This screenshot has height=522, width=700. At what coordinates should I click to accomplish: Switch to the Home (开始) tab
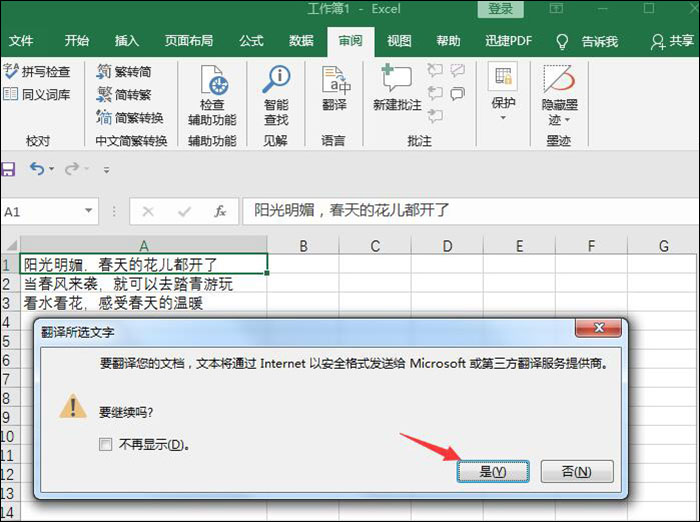(x=77, y=42)
